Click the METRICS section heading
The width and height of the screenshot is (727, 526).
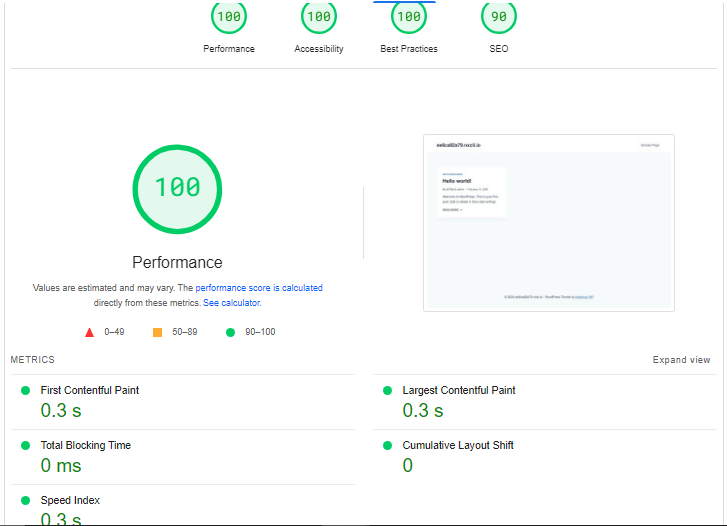(32, 359)
